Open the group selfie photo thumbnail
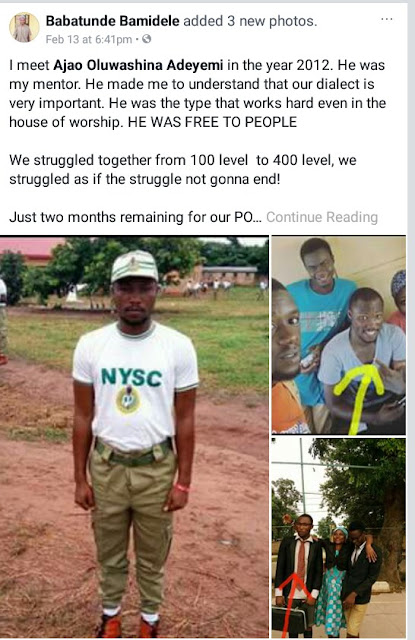The width and height of the screenshot is (415, 640). pyautogui.click(x=339, y=335)
